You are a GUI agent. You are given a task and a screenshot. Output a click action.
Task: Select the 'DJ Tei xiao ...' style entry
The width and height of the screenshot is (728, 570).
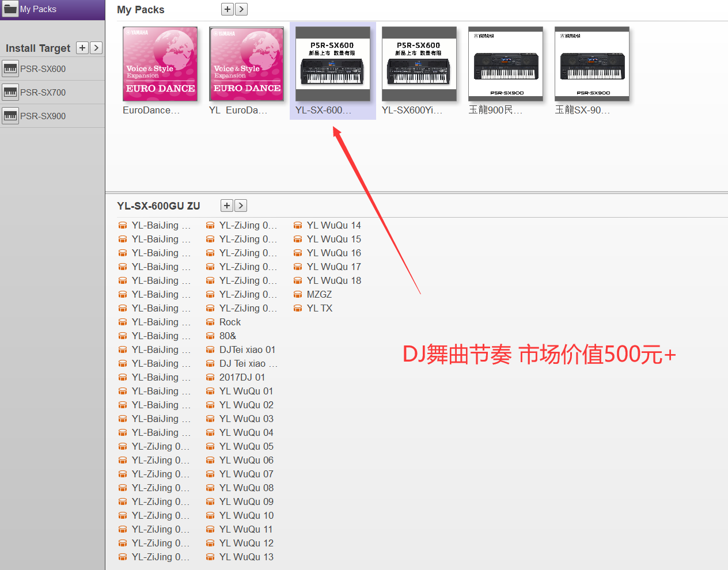point(248,363)
